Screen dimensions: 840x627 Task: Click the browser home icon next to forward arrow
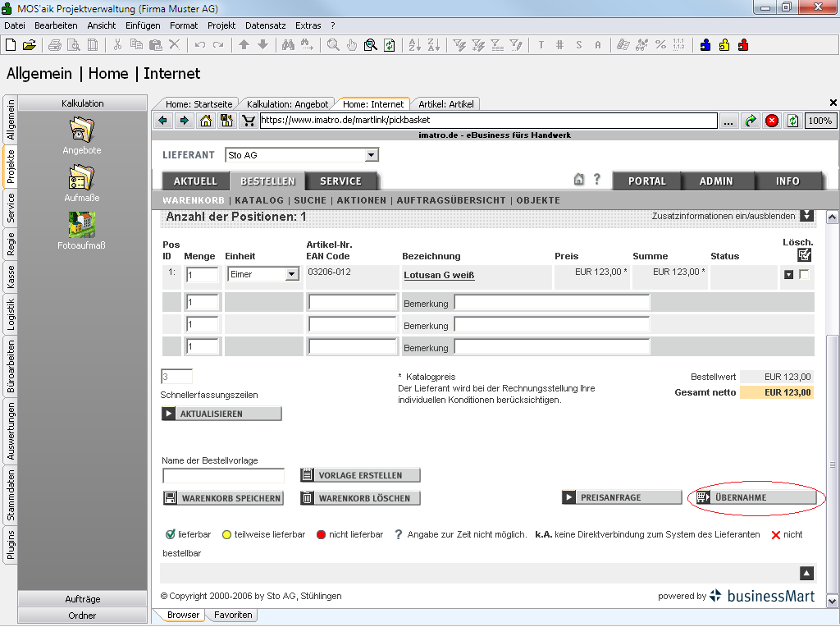(206, 121)
